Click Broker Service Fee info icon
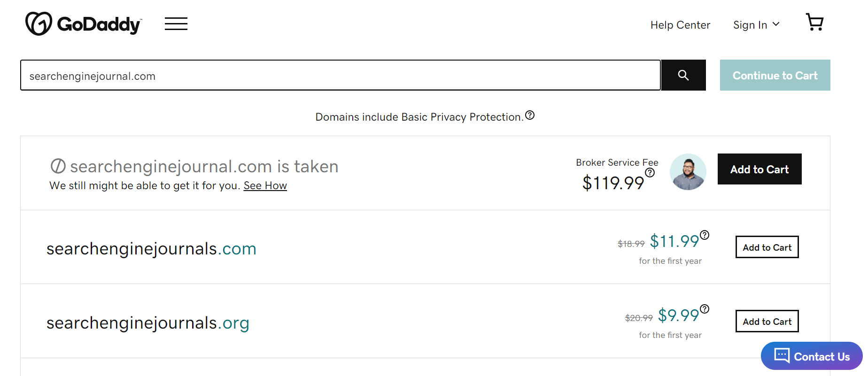The image size is (868, 376). (x=650, y=173)
